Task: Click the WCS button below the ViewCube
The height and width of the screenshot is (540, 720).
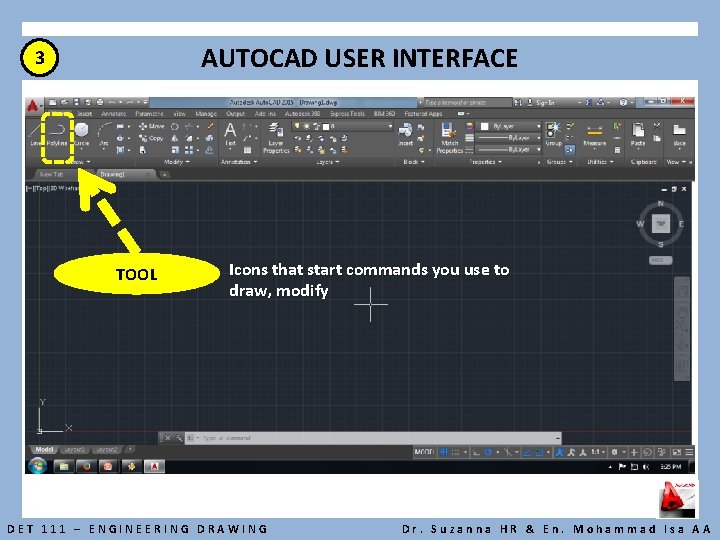Action: (x=660, y=260)
